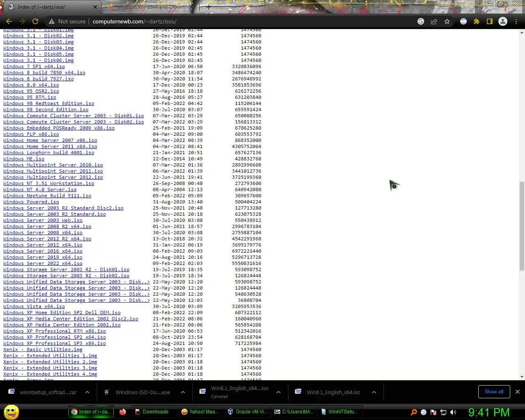Click Windows Home Server 2011 x64.iso
Image resolution: width=525 pixels, height=420 pixels.
(50, 146)
